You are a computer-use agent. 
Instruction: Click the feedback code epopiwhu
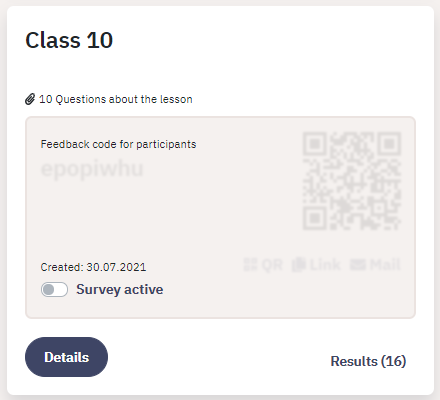pyautogui.click(x=92, y=169)
